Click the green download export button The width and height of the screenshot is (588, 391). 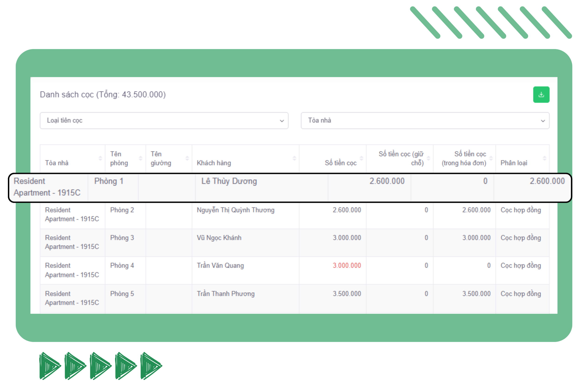pyautogui.click(x=541, y=95)
